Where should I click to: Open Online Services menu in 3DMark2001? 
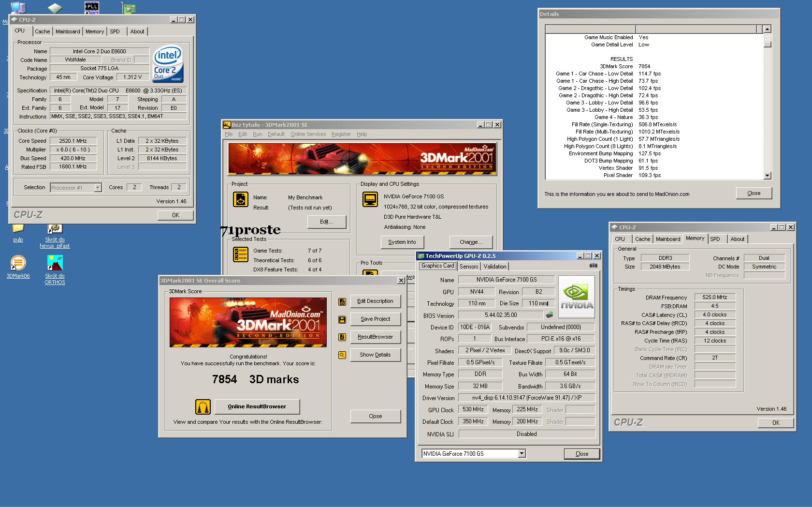coord(308,134)
